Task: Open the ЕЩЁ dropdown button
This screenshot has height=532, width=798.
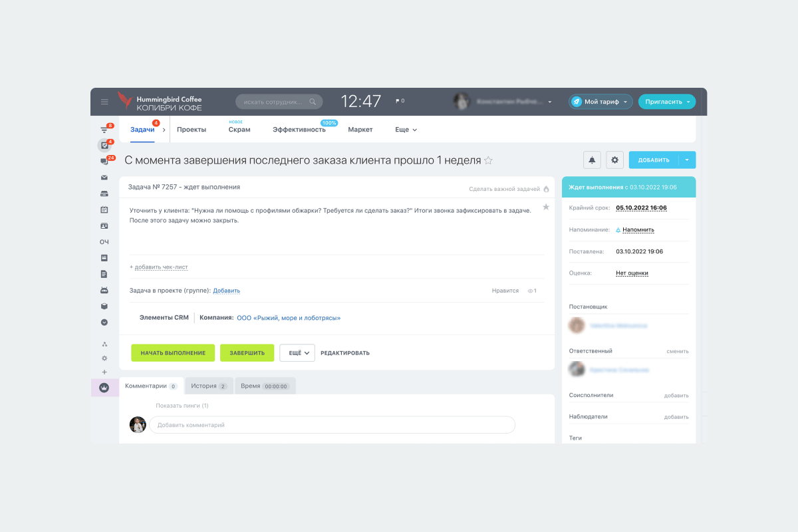Action: (x=297, y=352)
